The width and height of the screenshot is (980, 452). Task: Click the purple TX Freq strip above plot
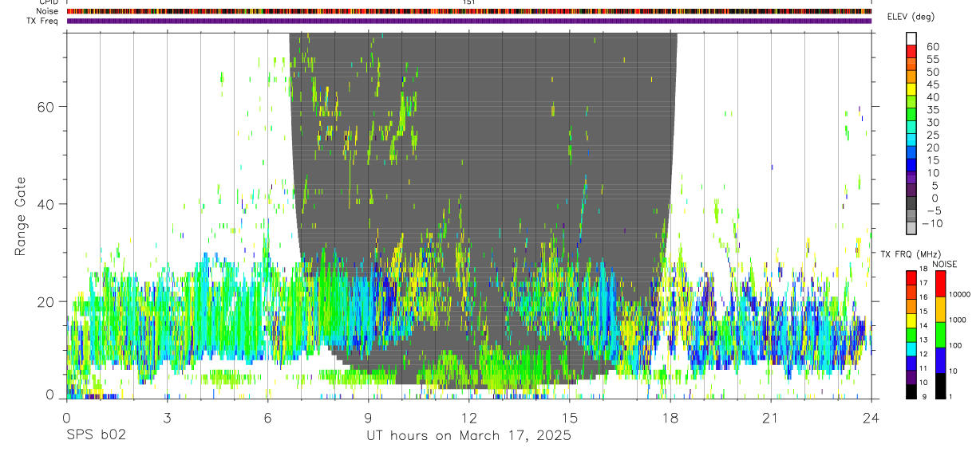tap(468, 21)
